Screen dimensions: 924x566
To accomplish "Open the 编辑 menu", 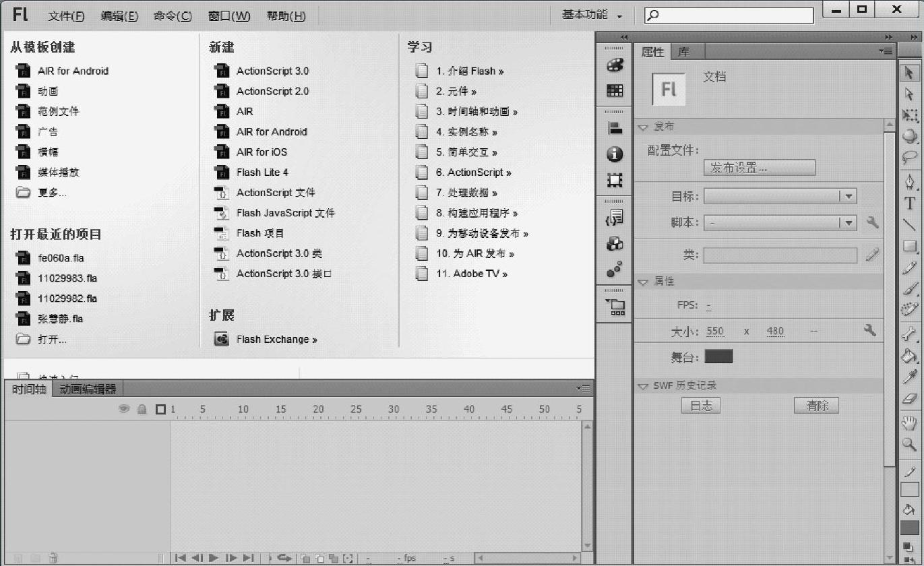I will (x=119, y=16).
